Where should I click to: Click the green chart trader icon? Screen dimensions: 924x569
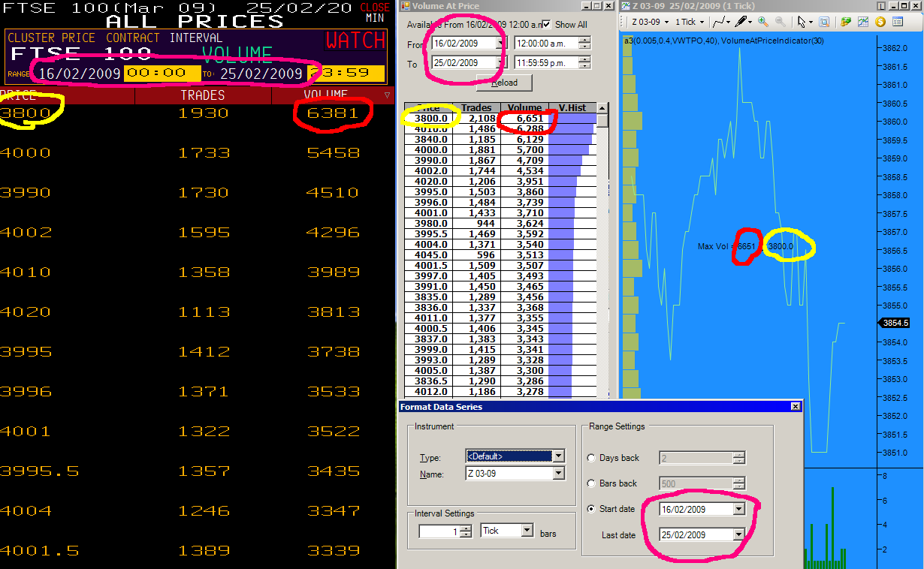[x=846, y=22]
